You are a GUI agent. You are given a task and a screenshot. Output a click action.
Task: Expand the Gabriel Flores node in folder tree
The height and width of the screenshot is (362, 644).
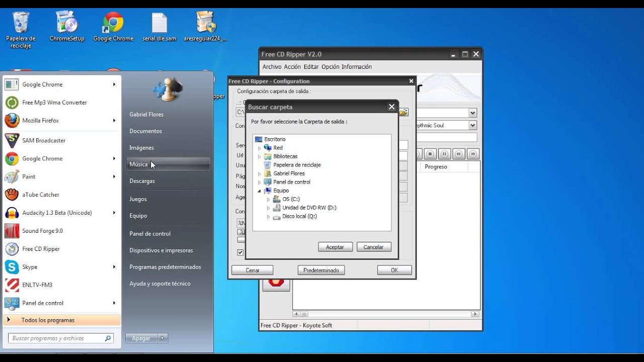tap(260, 174)
